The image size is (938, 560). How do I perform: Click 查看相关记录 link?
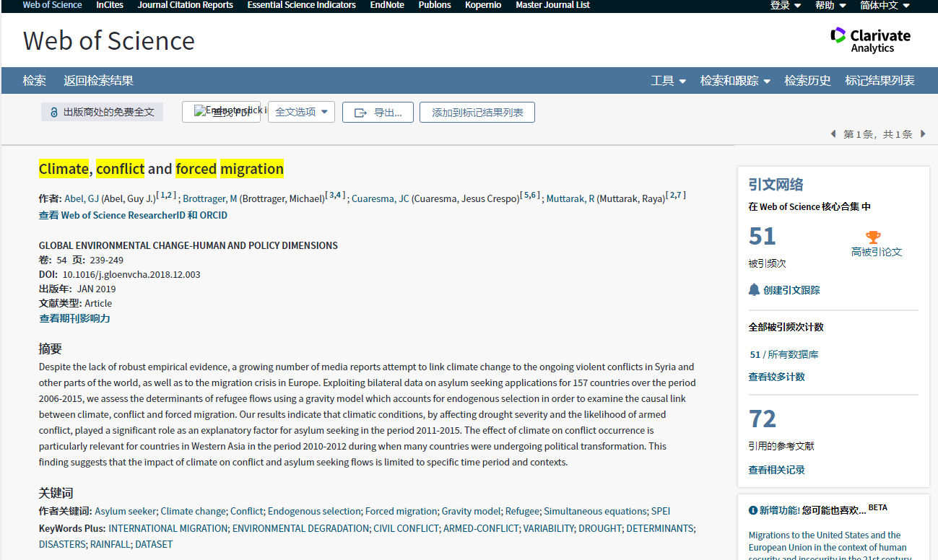tap(777, 470)
